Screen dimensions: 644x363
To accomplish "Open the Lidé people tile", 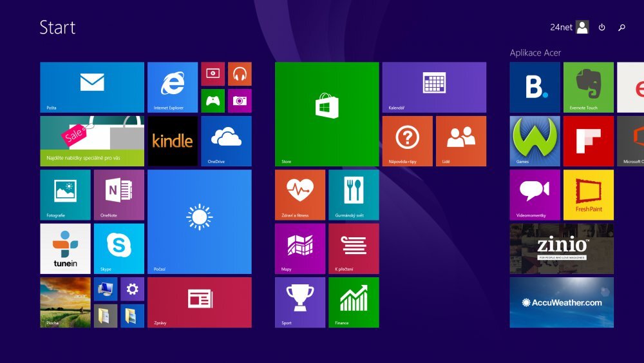I will [x=461, y=141].
